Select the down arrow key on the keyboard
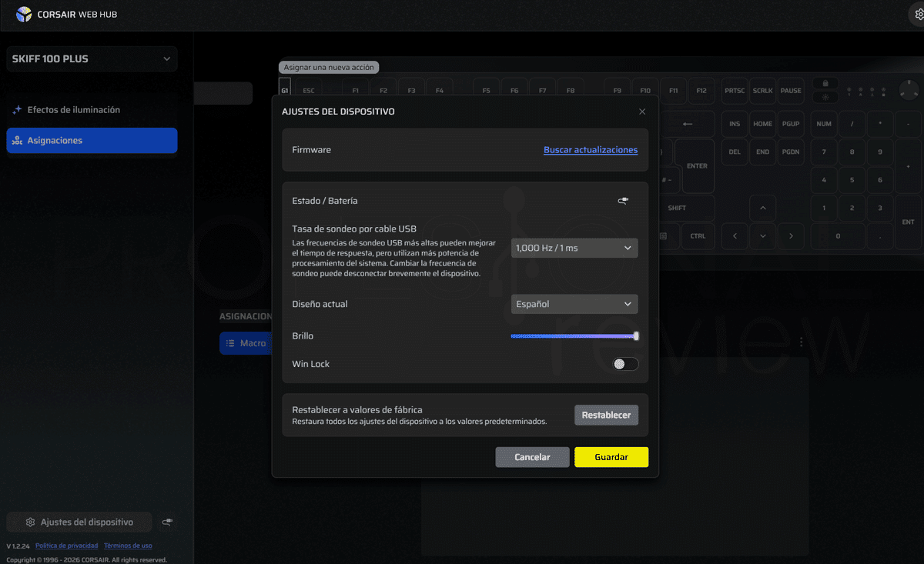This screenshot has height=564, width=924. (762, 236)
